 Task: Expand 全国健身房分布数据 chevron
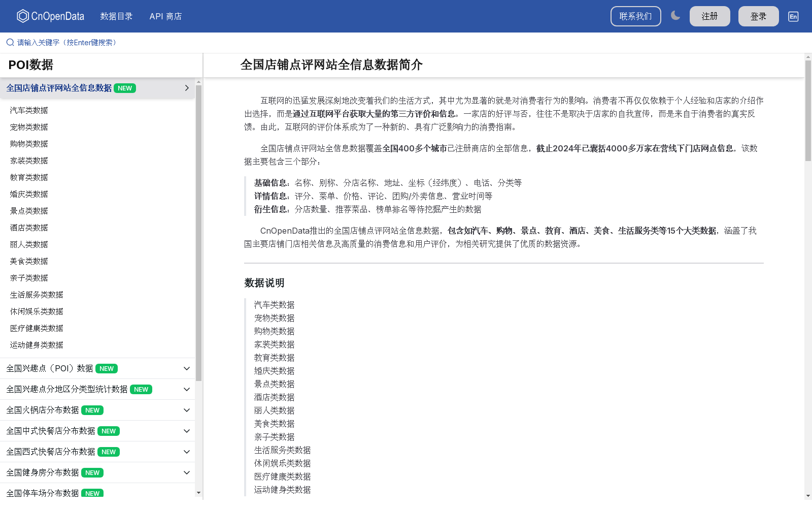[187, 472]
